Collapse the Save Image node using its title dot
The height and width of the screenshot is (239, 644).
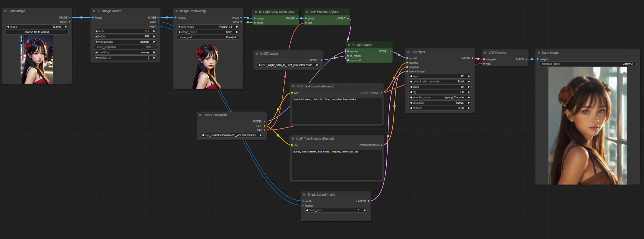pos(538,53)
